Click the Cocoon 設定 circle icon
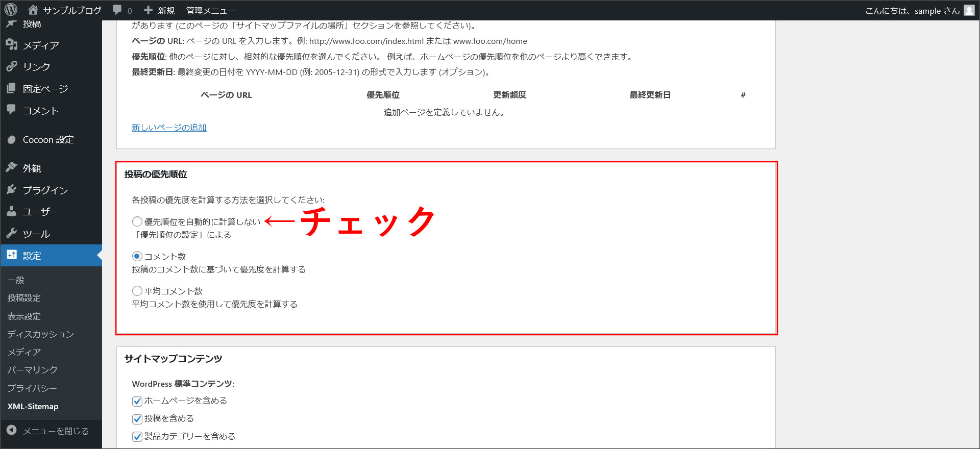The image size is (980, 449). 11,139
